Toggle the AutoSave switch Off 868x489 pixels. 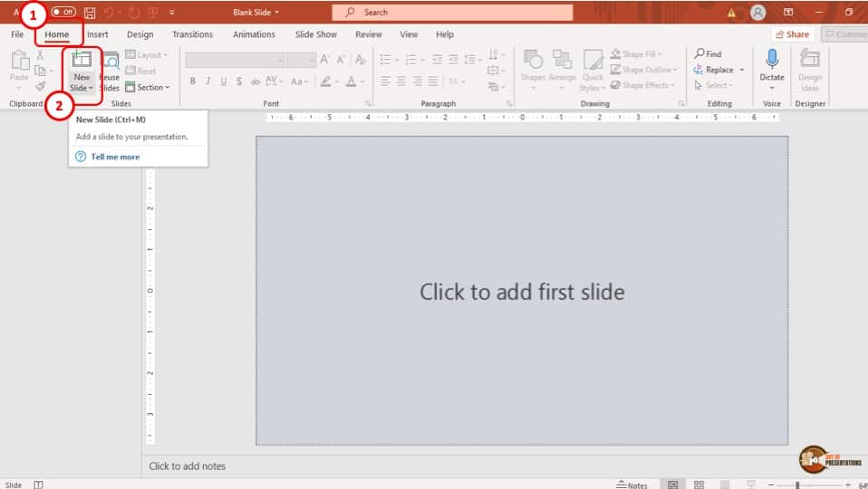(x=63, y=12)
